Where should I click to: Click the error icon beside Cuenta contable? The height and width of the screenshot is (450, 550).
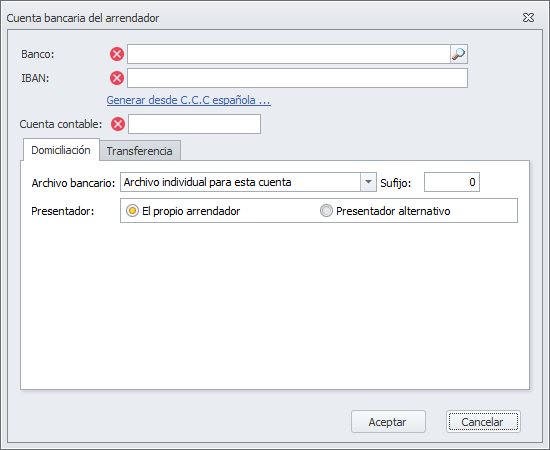118,124
